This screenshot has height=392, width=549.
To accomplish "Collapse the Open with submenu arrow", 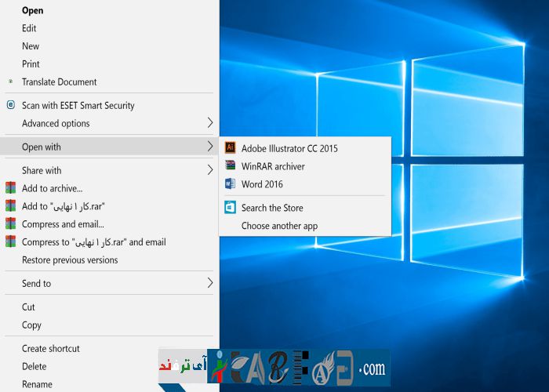I will (x=209, y=147).
